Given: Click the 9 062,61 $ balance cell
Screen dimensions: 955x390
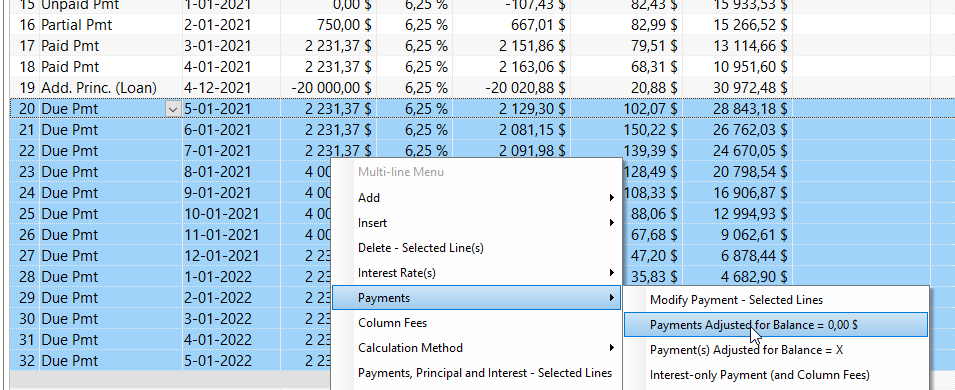Looking at the screenshot, I should (754, 235).
